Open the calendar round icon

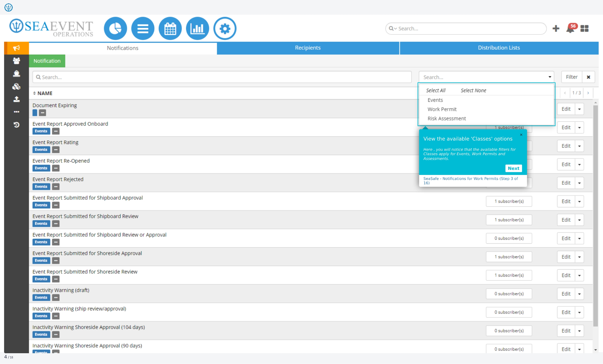[170, 29]
